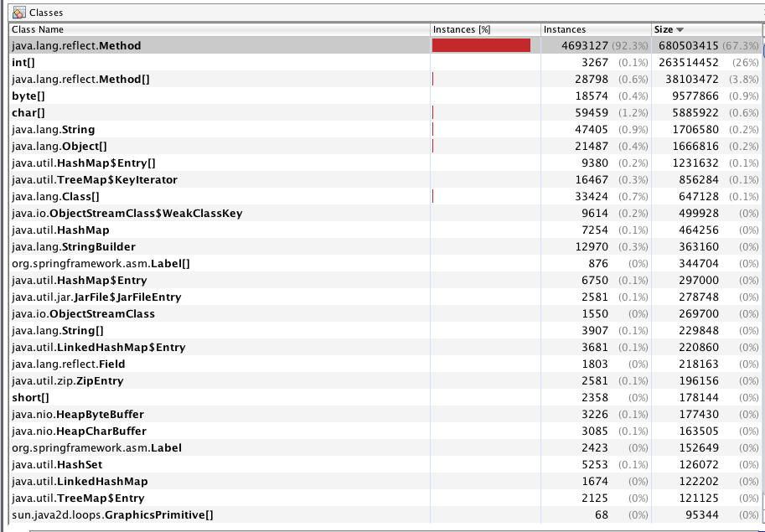Click the red percentage bar for Method
Viewport: 765px width, 532px height.
point(480,45)
